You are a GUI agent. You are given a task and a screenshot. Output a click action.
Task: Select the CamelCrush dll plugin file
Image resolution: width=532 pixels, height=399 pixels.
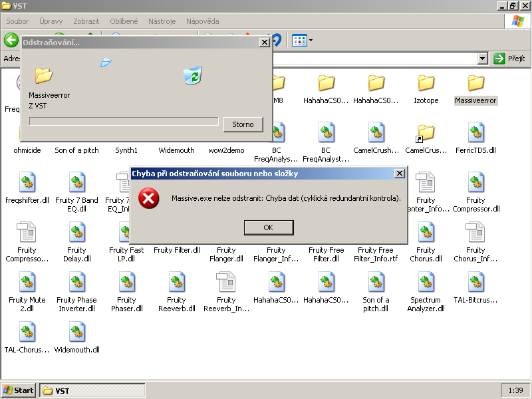click(376, 139)
